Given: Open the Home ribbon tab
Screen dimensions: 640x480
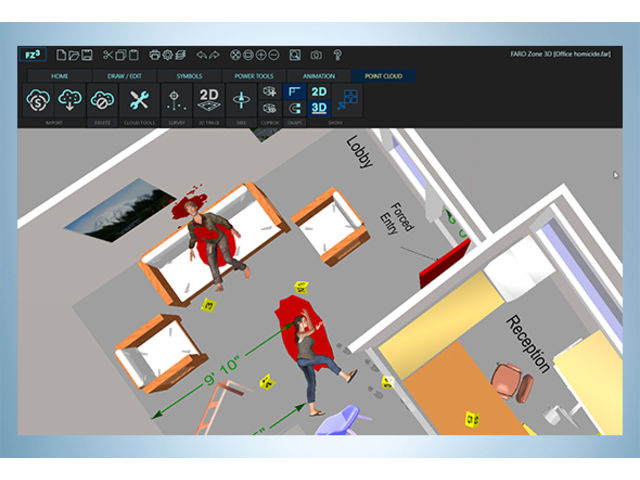Looking at the screenshot, I should (59, 76).
